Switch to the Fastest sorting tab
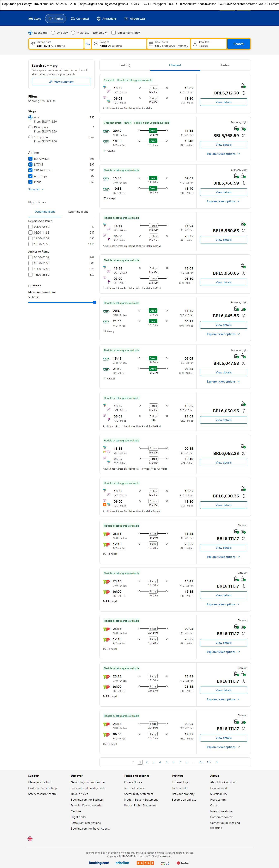 point(225,65)
